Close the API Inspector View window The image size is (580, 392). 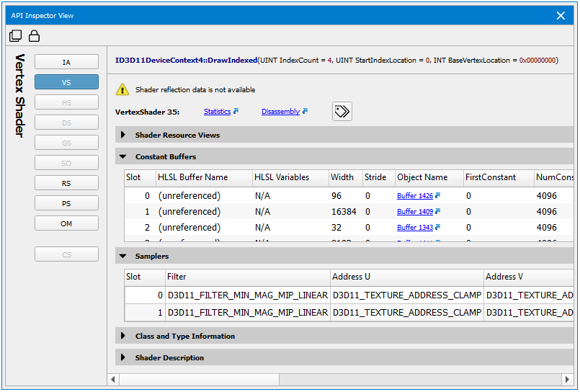pos(561,15)
